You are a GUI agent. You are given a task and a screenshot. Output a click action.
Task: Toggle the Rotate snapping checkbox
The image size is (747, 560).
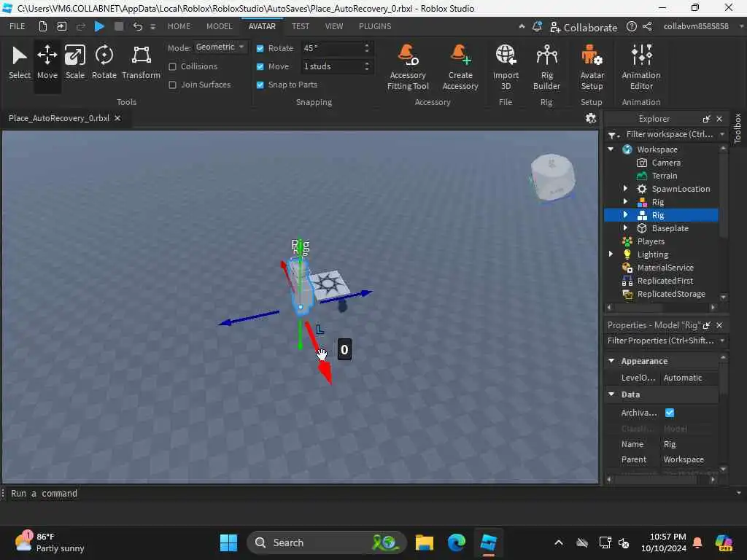pyautogui.click(x=260, y=48)
